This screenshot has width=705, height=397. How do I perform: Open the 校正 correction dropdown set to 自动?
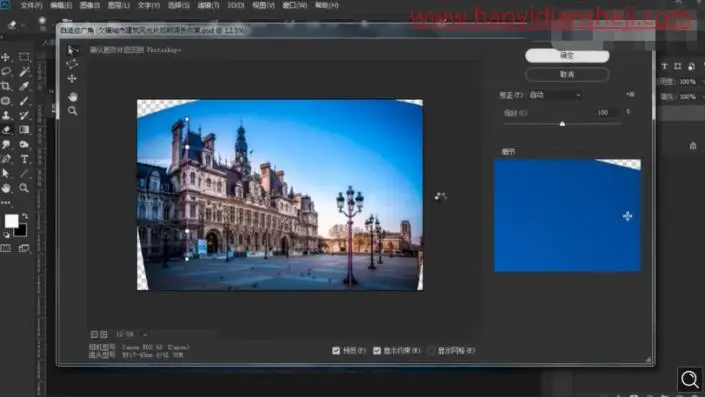click(x=555, y=95)
